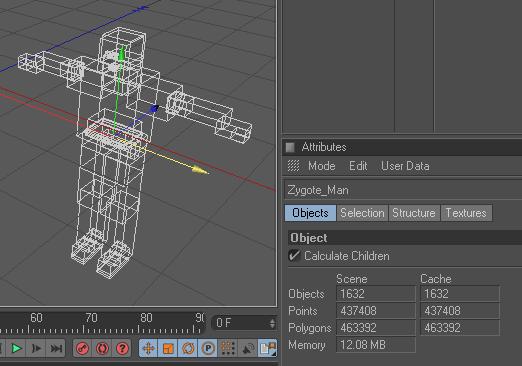Select the Scene Polygons value 463392
Viewport: 522px width, 366px height.
click(376, 328)
